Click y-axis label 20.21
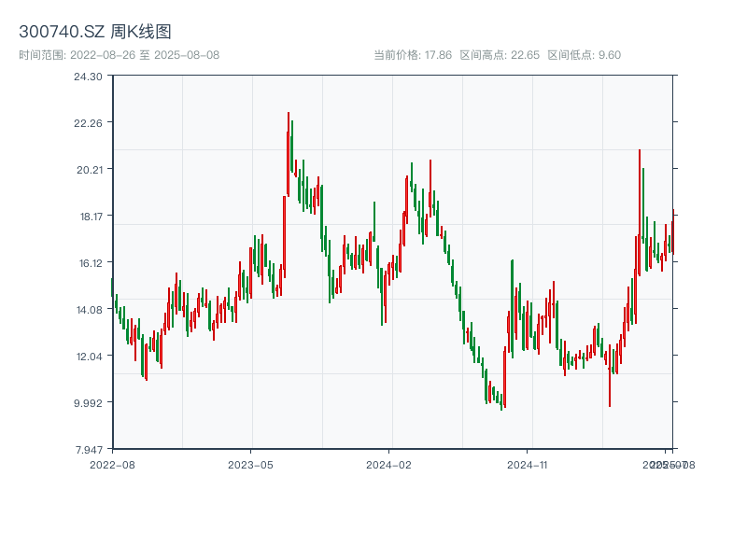 pos(90,170)
